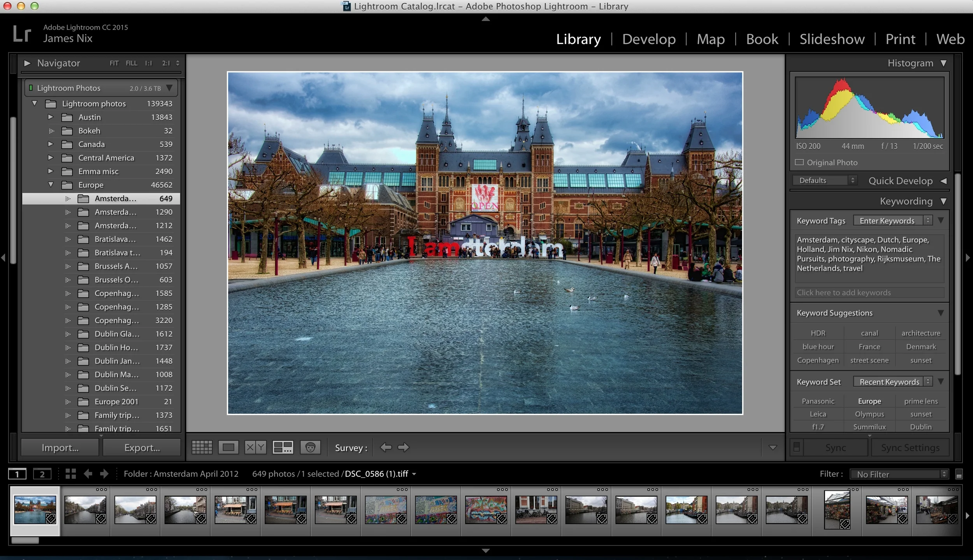The height and width of the screenshot is (560, 973).
Task: Set Navigator zoom to FILL
Action: tap(132, 63)
